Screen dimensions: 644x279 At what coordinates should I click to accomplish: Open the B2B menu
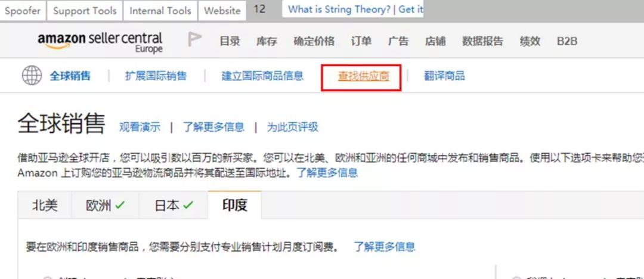pos(567,41)
